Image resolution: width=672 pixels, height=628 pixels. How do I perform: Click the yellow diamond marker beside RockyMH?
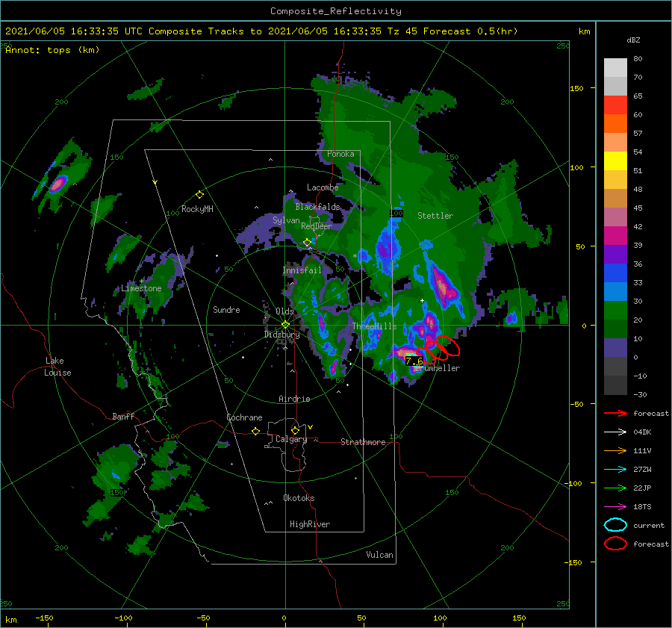coord(199,195)
